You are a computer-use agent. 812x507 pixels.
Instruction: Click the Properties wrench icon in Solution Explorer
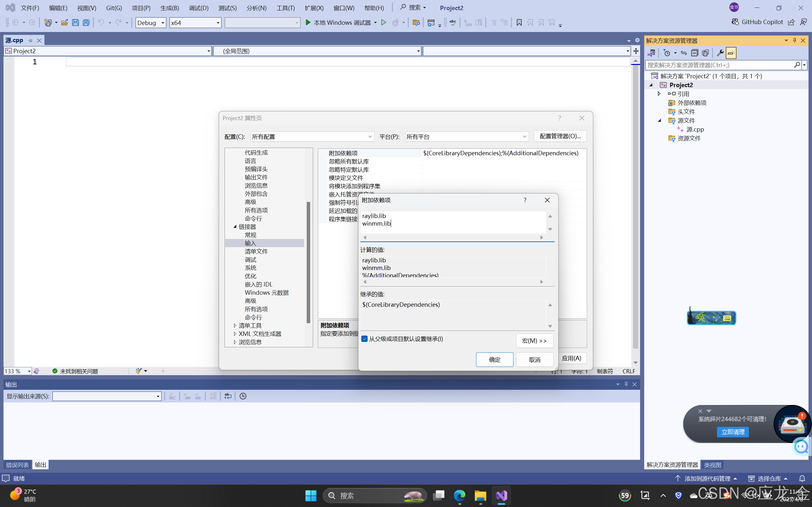coord(720,53)
